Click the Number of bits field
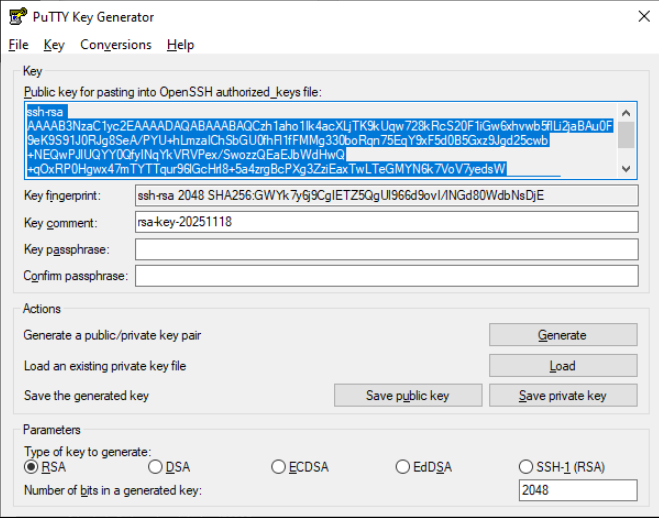 coord(577,490)
